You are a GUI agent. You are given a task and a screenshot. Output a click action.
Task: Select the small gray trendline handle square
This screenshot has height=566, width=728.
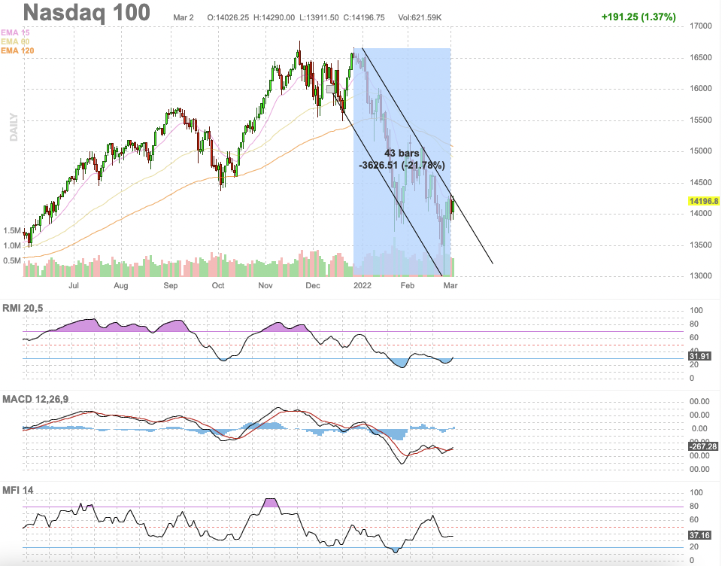coord(331,90)
